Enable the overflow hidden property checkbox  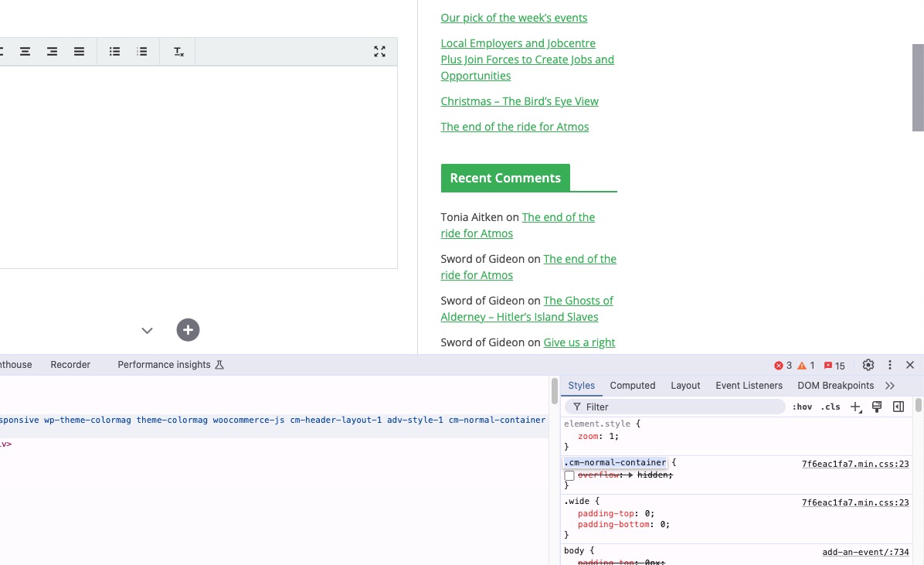tap(569, 475)
